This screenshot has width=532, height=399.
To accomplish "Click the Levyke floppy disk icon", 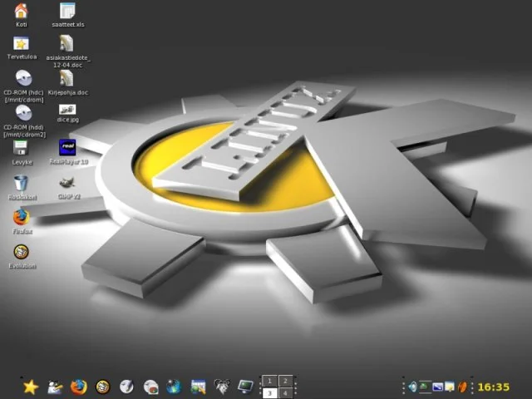I will [x=22, y=147].
